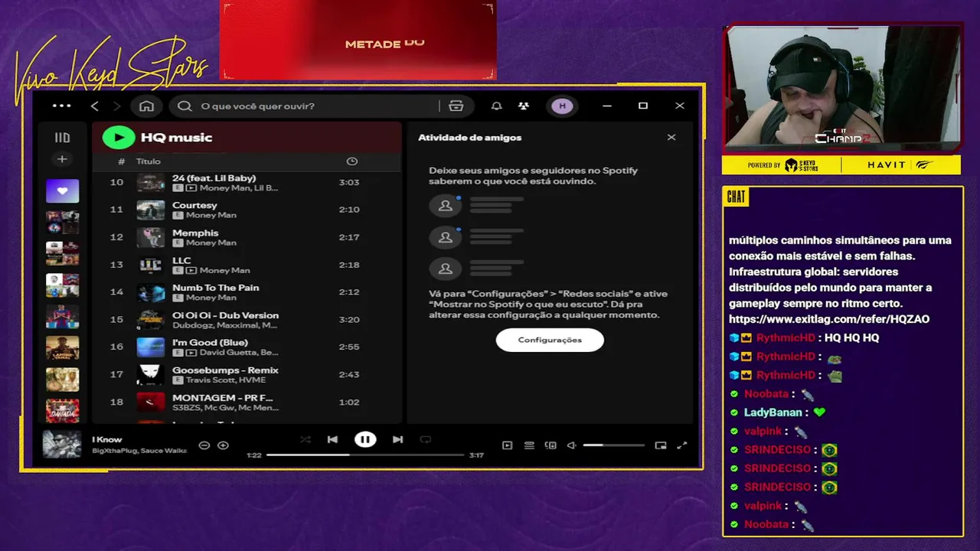Click the magnifier search icon
This screenshot has width=980, height=551.
[x=185, y=106]
